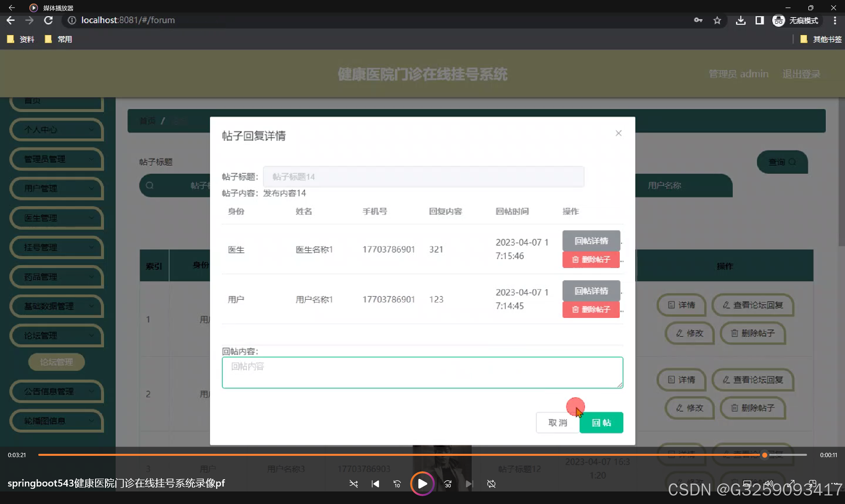
Task: Skip forward 30 seconds
Action: pos(448,484)
